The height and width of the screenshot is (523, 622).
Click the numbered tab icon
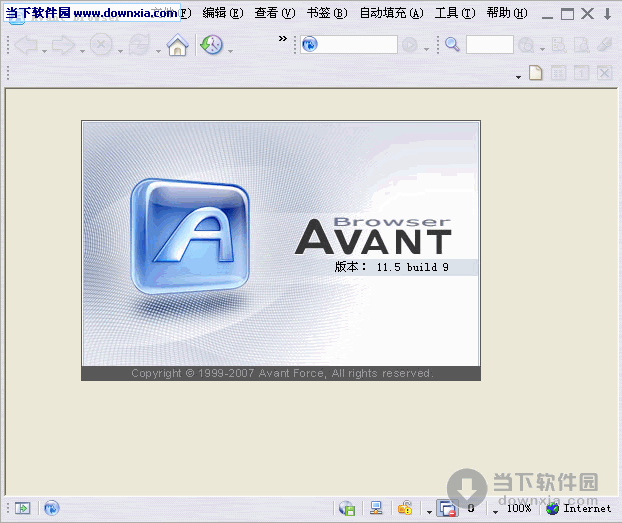tap(581, 73)
